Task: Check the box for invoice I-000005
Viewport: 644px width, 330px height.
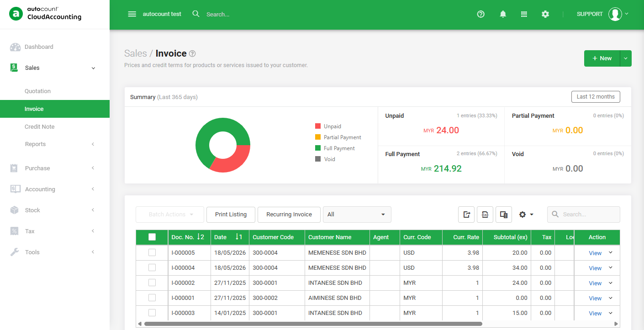Action: pyautogui.click(x=152, y=252)
